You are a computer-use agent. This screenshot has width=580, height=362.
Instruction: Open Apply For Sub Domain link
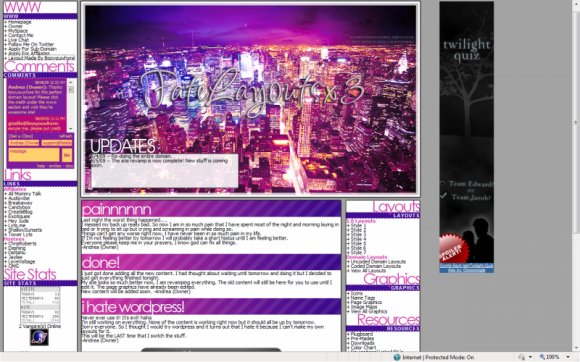click(32, 49)
